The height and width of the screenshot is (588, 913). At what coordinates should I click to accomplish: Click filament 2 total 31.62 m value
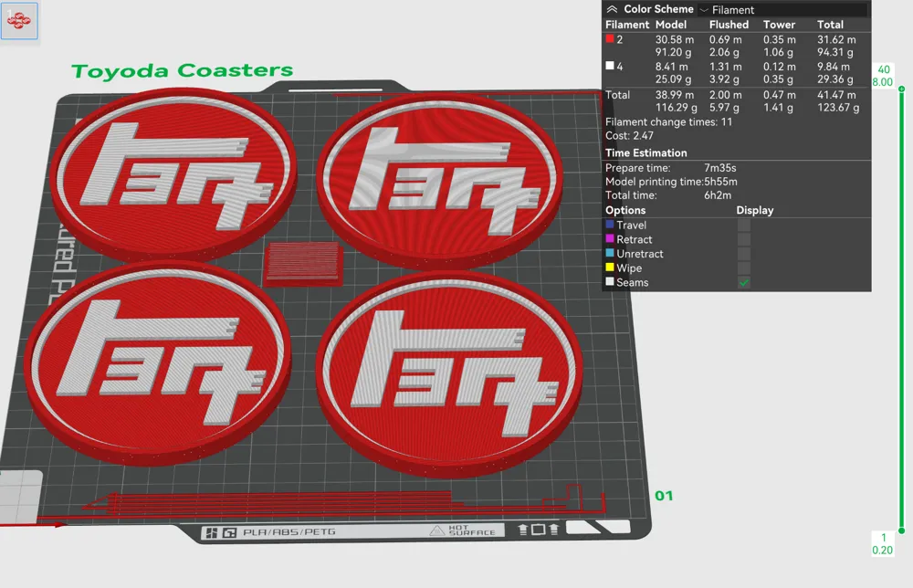tap(836, 39)
